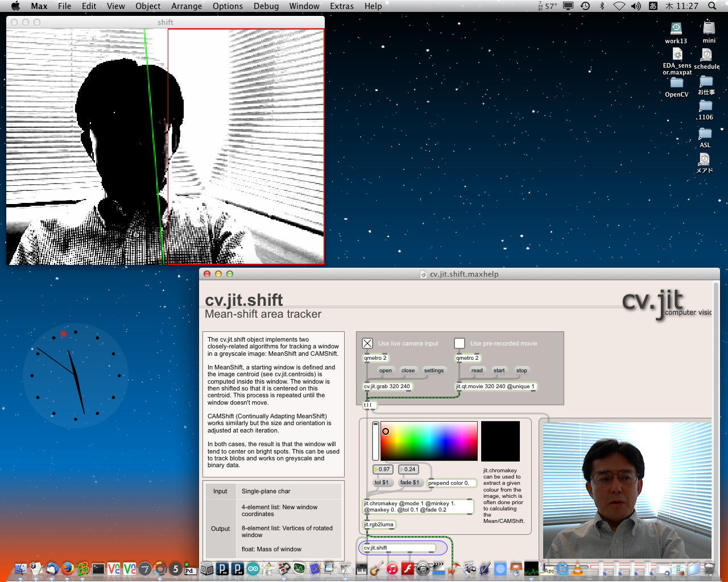Launch Terminal from the dock

tap(98, 568)
